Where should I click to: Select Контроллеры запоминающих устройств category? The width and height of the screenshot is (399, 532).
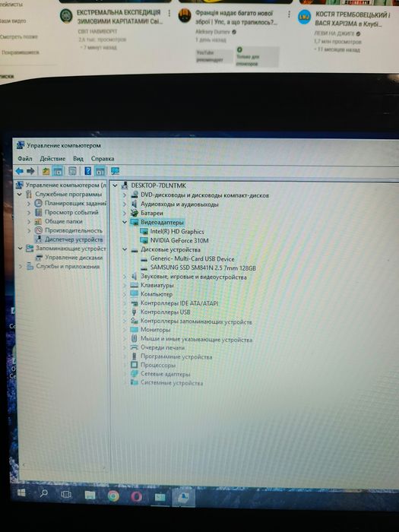196,321
